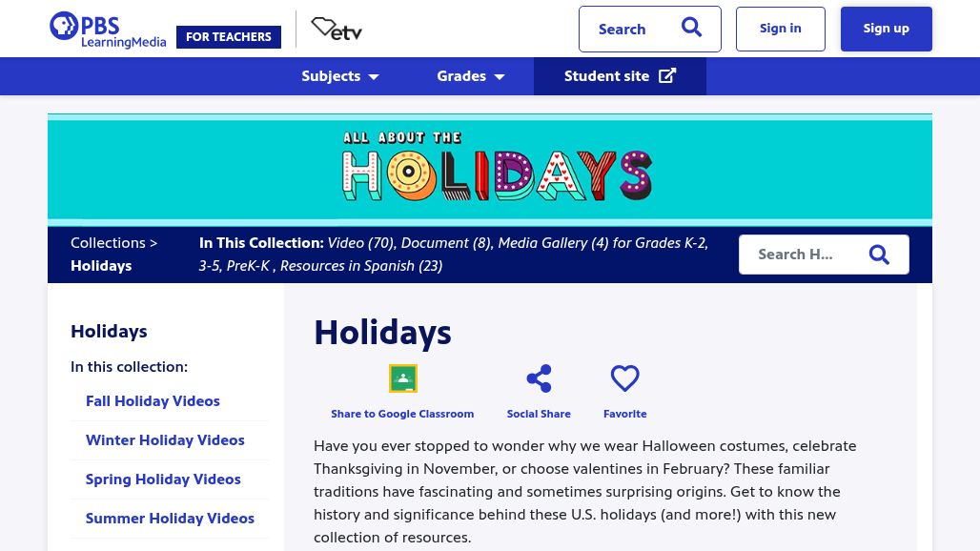Select Spring Holiday Videos in sidebar
Viewport: 980px width, 551px height.
point(163,480)
